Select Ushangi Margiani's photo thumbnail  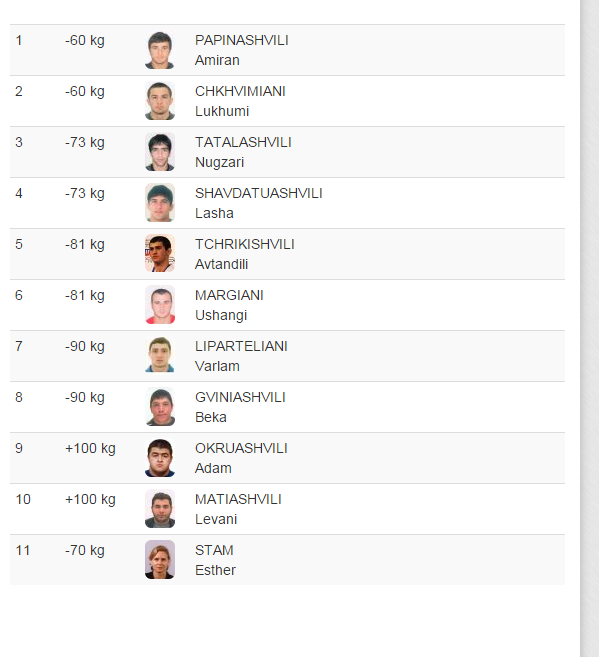coord(160,305)
